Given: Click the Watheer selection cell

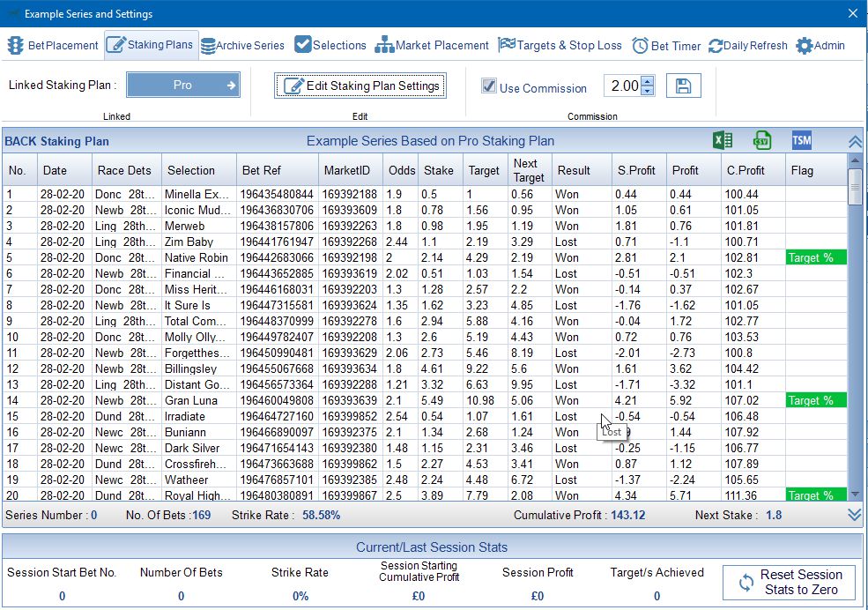Looking at the screenshot, I should pyautogui.click(x=199, y=480).
